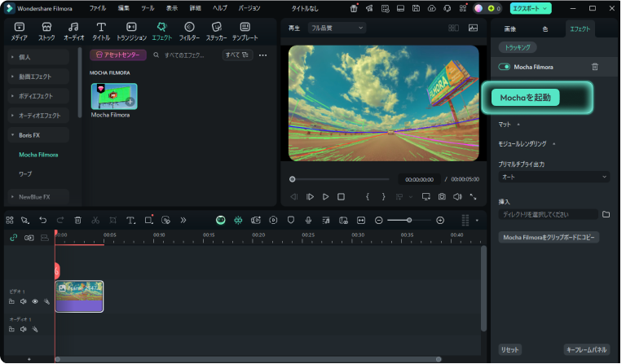
Task: Browse folder icon next to directory field
Action: point(606,214)
